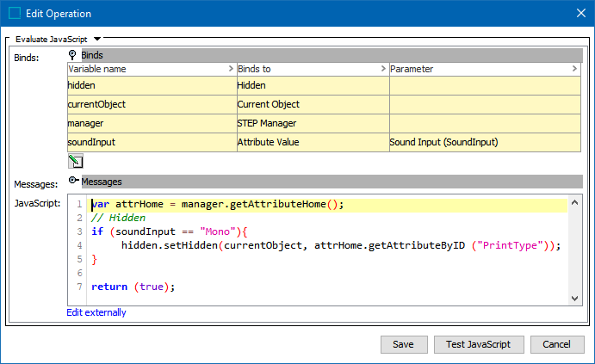Viewport: 595px width, 364px height.
Task: Select the Attribute Value binding cell
Action: (313, 142)
